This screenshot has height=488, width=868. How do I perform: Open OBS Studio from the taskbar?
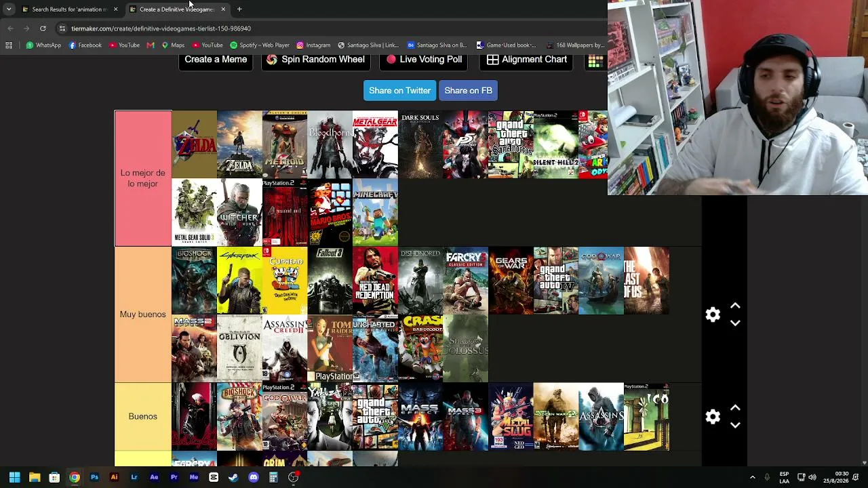(293, 477)
